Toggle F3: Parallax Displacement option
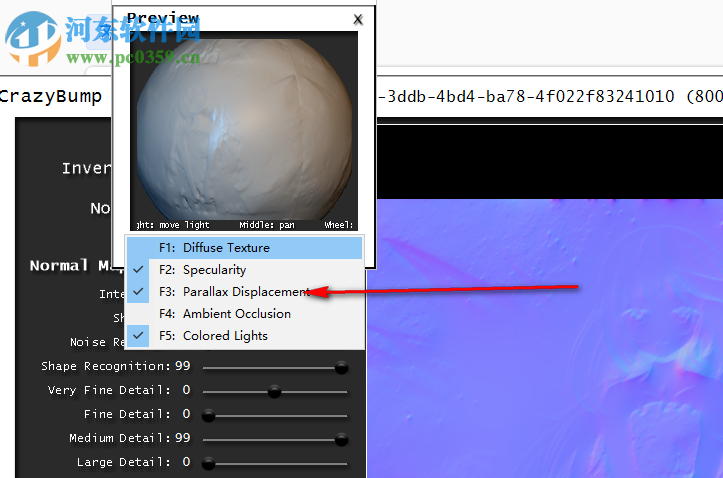The image size is (723, 478). (x=244, y=292)
